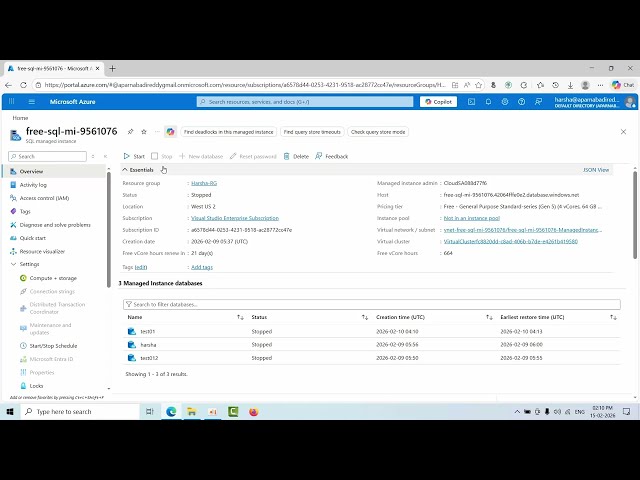Click the Add tags link

[x=202, y=267]
